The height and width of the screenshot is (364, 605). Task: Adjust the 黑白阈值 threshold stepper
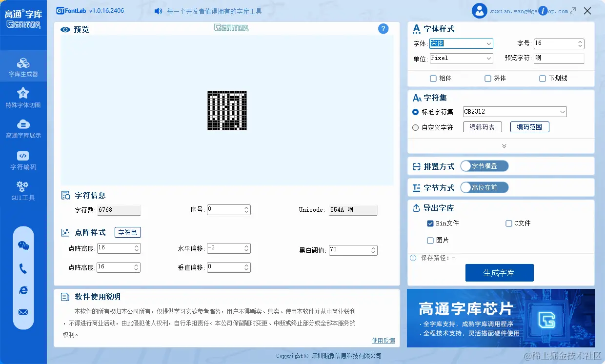pyautogui.click(x=373, y=250)
